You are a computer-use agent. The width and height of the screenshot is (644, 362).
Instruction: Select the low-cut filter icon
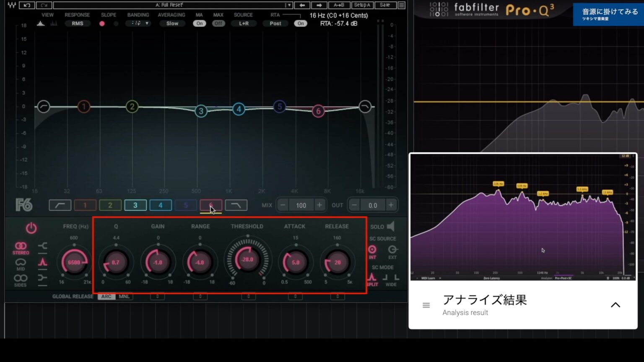tap(60, 205)
